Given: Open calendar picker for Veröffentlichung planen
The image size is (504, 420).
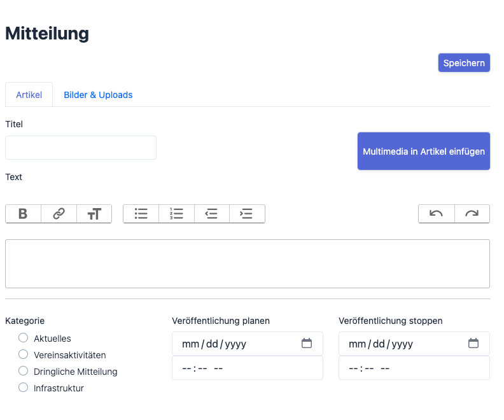Looking at the screenshot, I should 307,344.
